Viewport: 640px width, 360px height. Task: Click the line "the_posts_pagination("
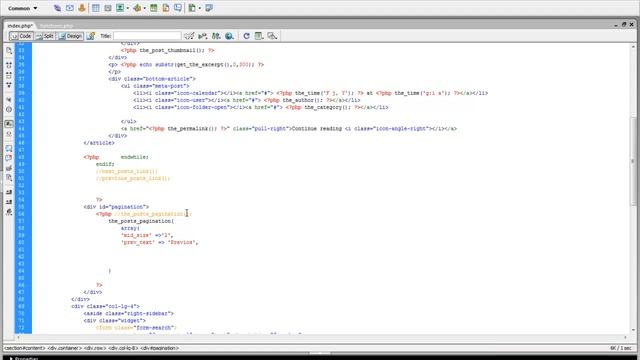[x=141, y=221]
